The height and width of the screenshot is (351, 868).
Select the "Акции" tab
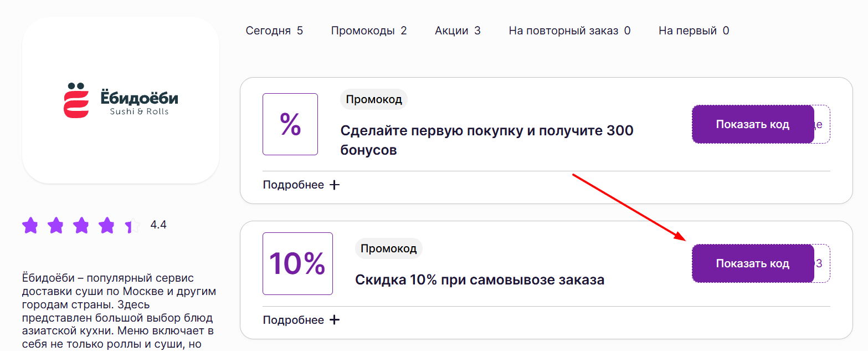coord(458,30)
